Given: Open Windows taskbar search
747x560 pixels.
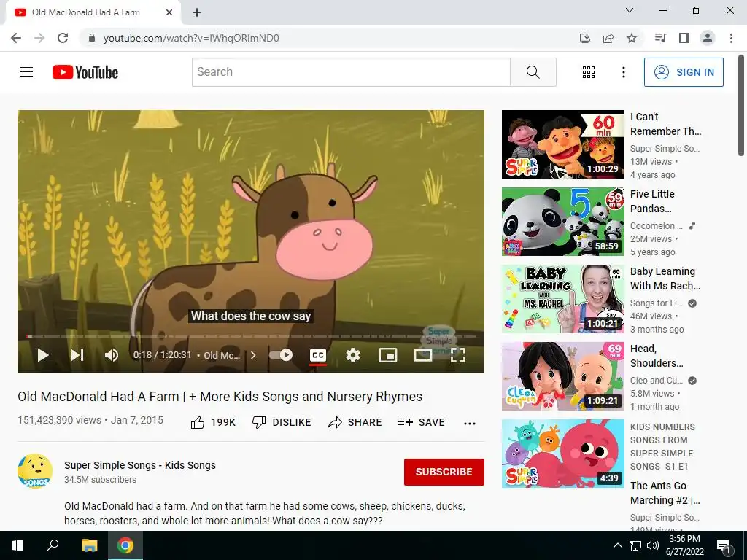Looking at the screenshot, I should [53, 545].
